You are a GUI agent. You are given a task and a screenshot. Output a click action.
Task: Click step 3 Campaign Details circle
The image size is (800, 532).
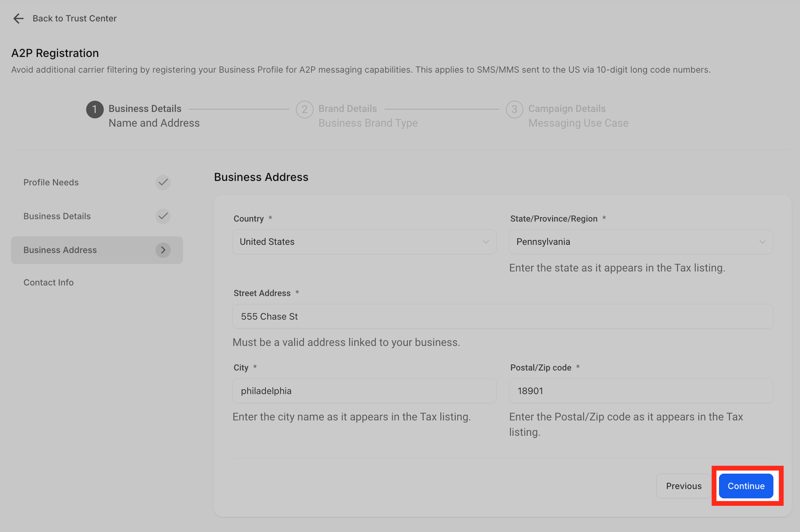tap(514, 109)
